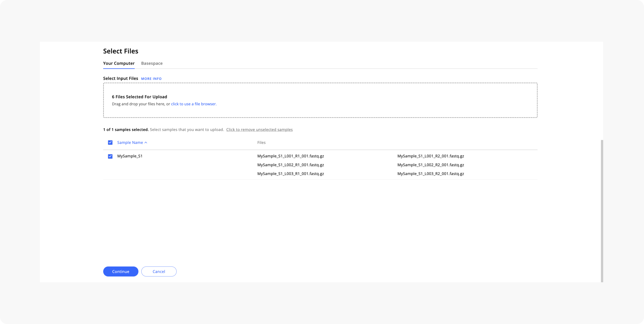Uncheck the MySample_S1 sample checkbox
644x324 pixels.
(x=110, y=156)
